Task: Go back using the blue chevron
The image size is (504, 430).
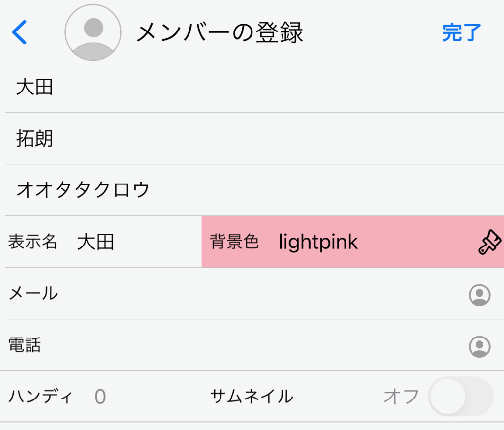Action: click(19, 32)
